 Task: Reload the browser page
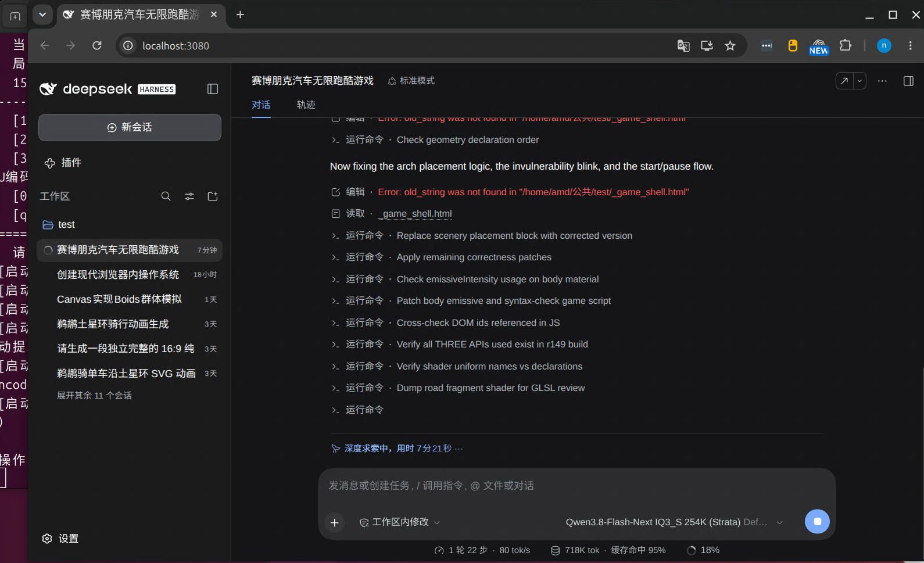tap(97, 45)
